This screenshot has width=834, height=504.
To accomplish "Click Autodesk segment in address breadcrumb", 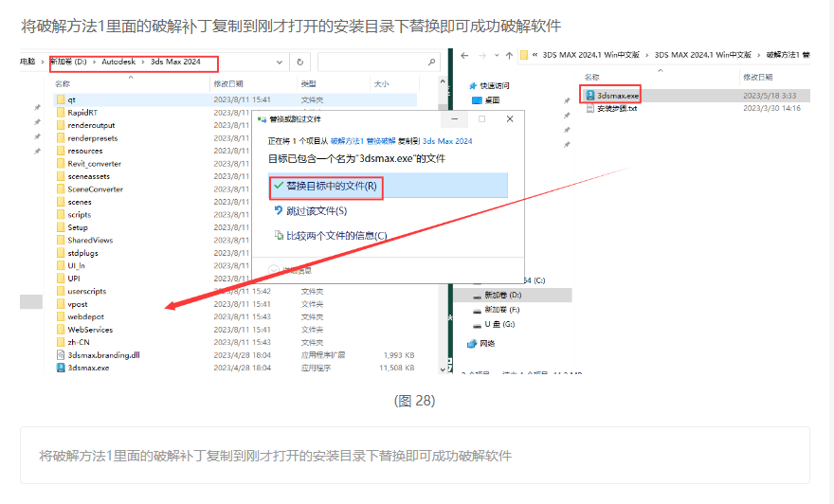I will coord(118,63).
